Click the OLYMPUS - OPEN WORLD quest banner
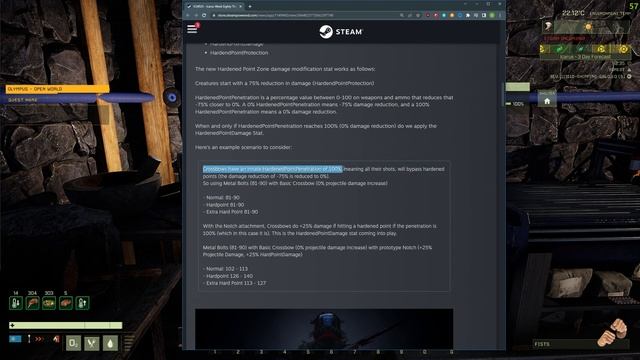640x360 pixels. coord(57,89)
